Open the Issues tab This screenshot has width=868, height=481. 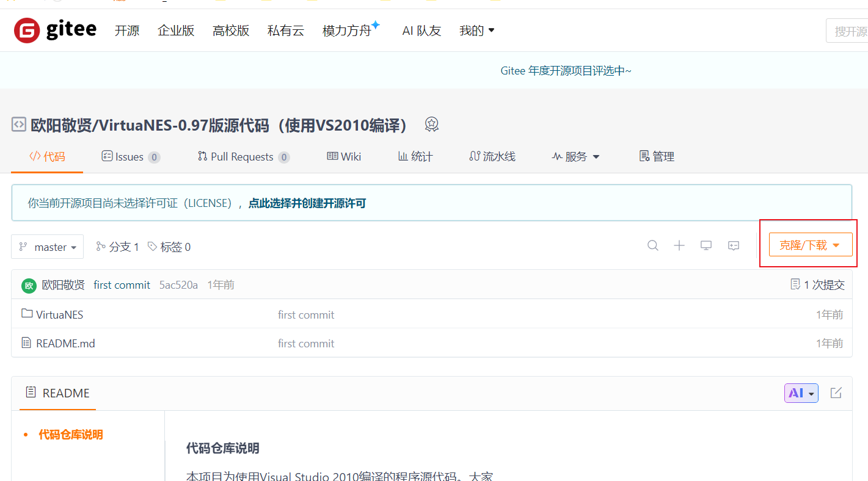tap(131, 156)
